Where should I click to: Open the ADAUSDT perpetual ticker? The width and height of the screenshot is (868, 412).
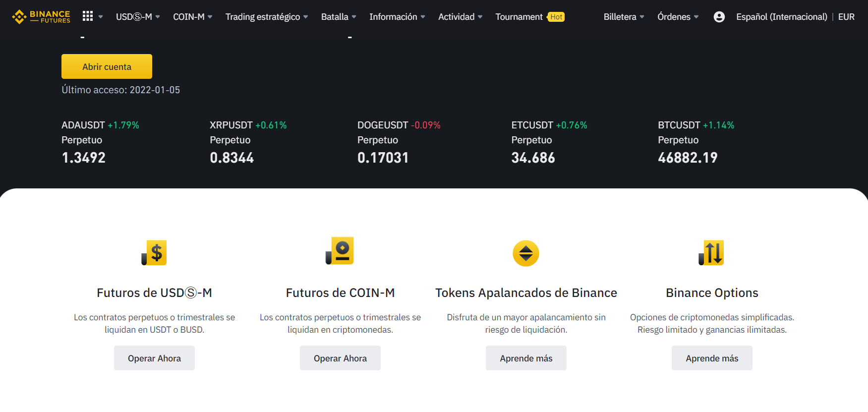tap(100, 142)
